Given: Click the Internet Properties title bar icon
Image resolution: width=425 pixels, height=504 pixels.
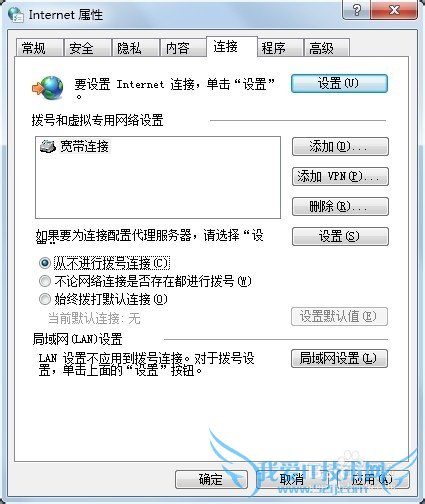Looking at the screenshot, I should pos(16,14).
